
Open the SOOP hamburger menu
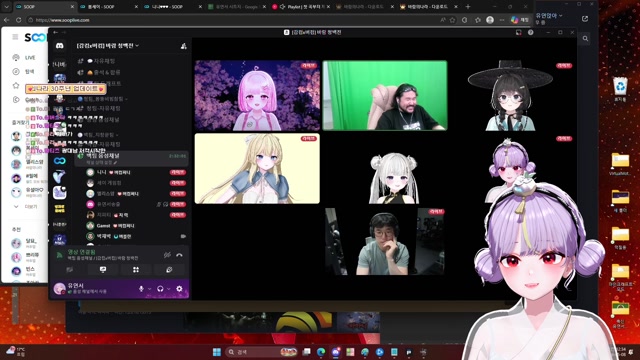(x=16, y=37)
